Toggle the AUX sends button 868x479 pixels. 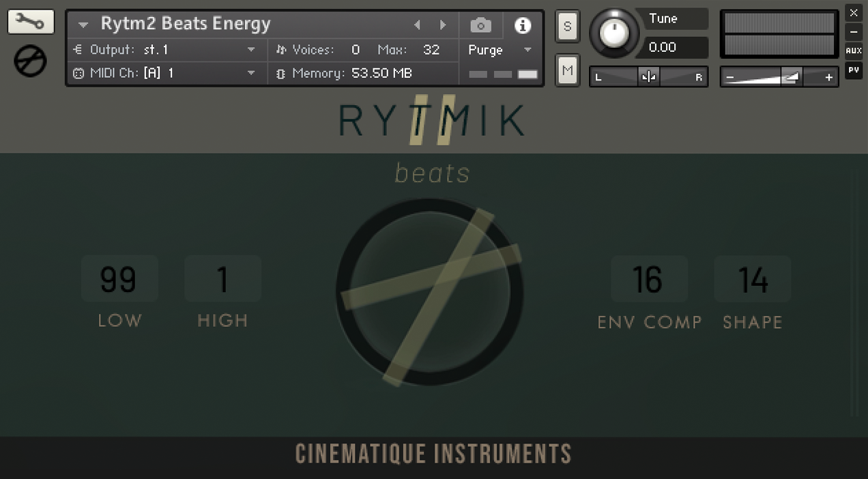tap(854, 51)
